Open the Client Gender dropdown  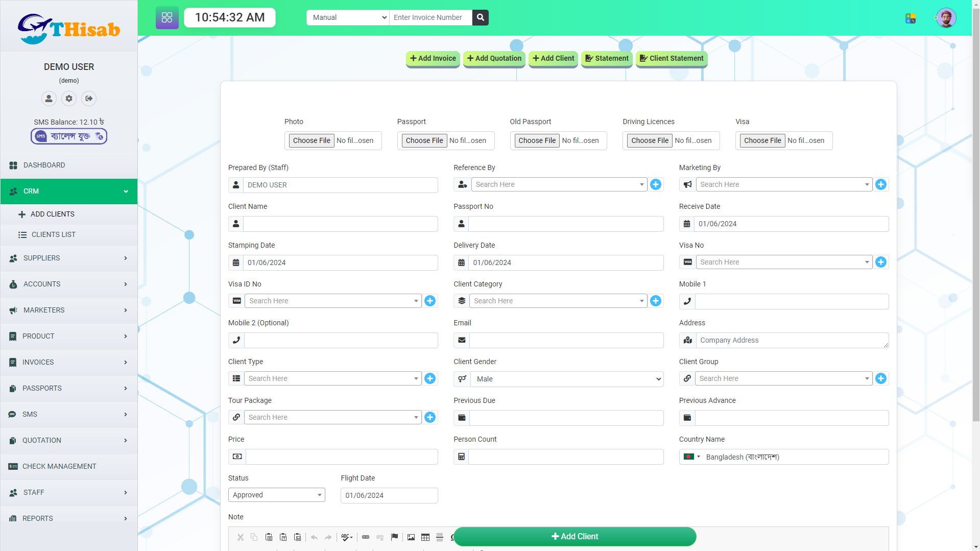click(x=566, y=379)
